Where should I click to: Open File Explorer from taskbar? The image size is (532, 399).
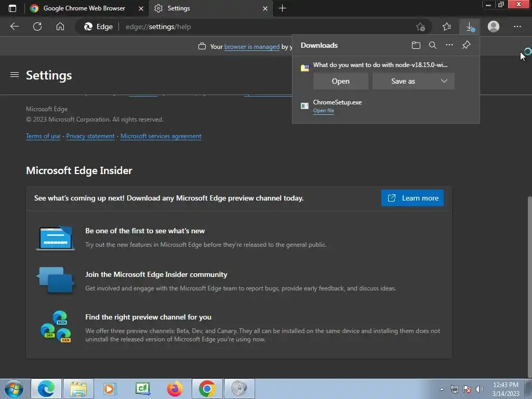click(x=78, y=389)
